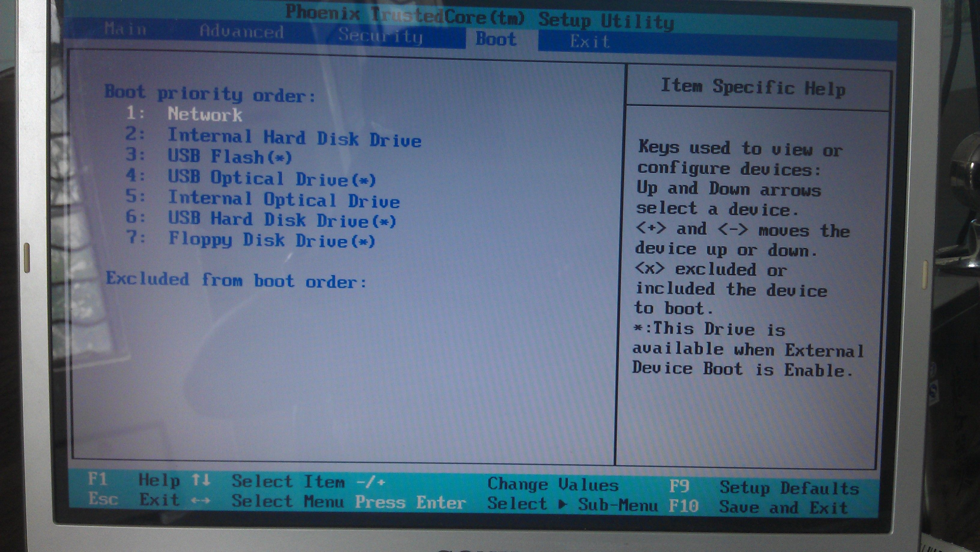The width and height of the screenshot is (980, 552).
Task: Click the Phoenix TrustedCore Setup Utility title
Action: (480, 17)
